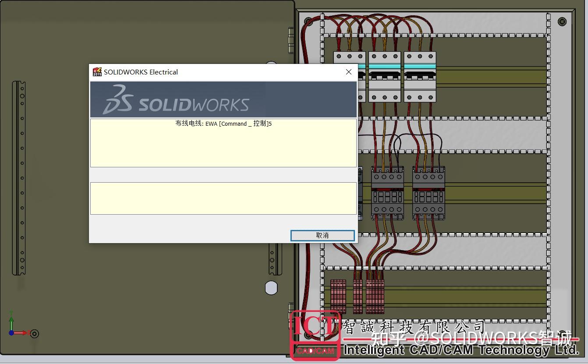Click the 2019 badge on the Electrical dialog icon
The height and width of the screenshot is (364, 588).
97,74
